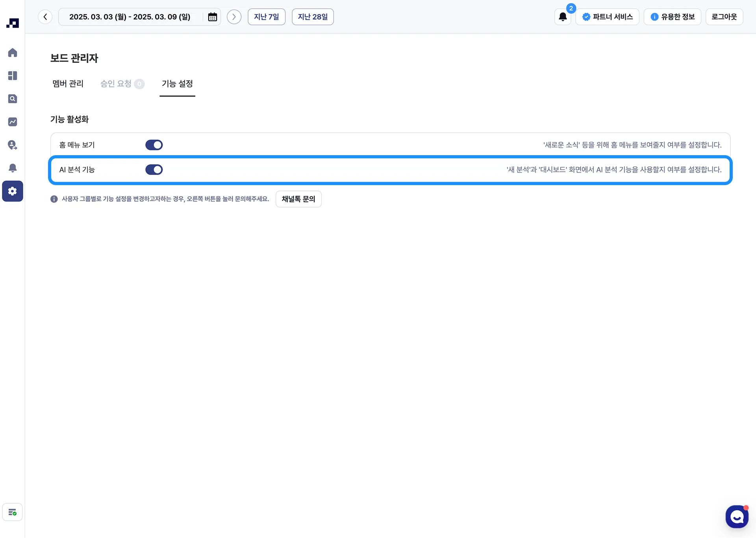Open the chat support bubble
This screenshot has width=756, height=538.
[x=737, y=517]
